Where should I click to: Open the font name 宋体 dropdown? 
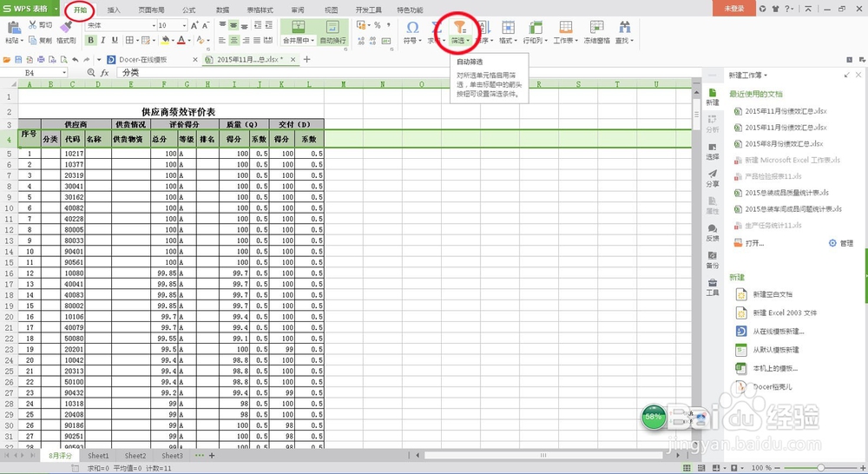tap(154, 25)
